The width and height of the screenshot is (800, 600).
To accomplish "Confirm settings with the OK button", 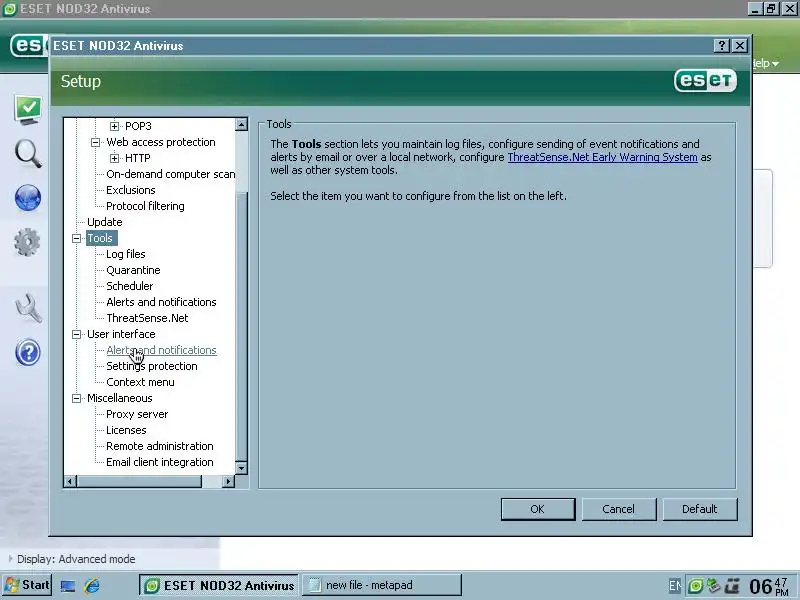I will [538, 509].
